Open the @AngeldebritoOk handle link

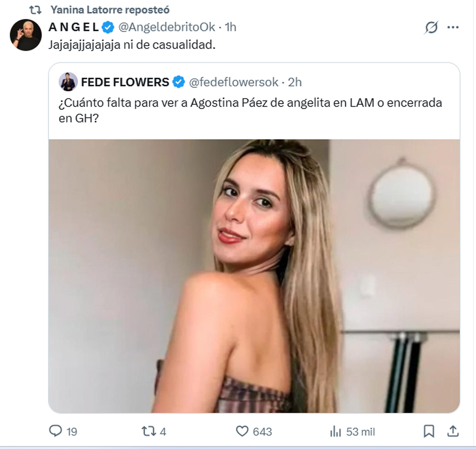click(167, 27)
